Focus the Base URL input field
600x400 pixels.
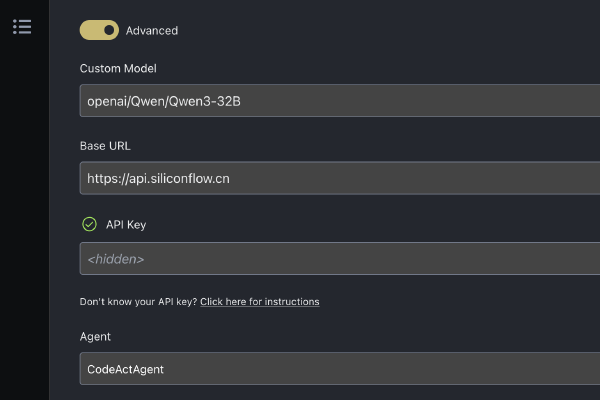pos(340,178)
